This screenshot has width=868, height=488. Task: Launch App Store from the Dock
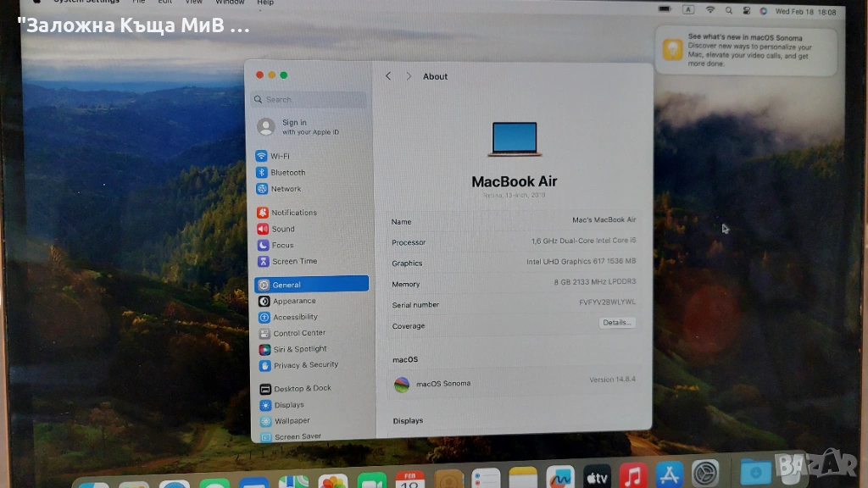(x=670, y=474)
